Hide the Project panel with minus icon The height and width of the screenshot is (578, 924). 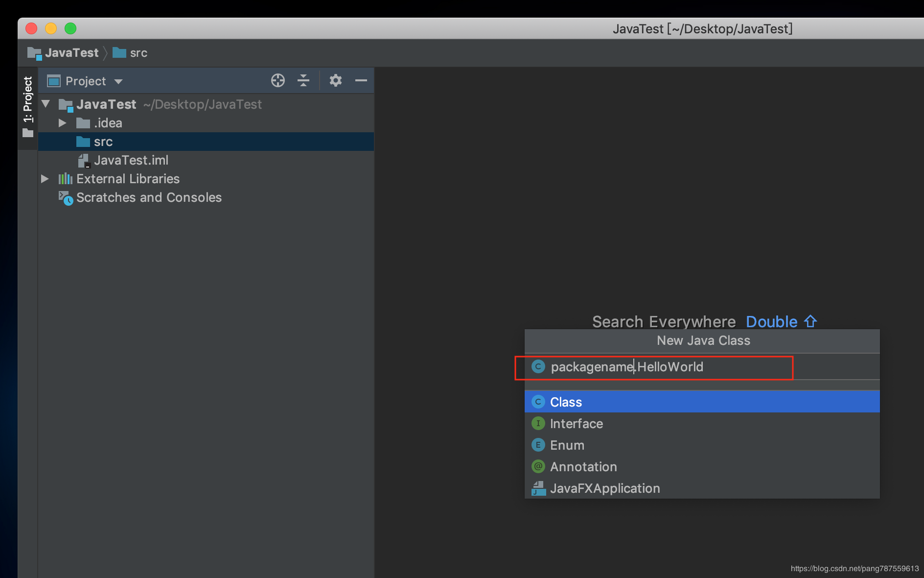361,80
